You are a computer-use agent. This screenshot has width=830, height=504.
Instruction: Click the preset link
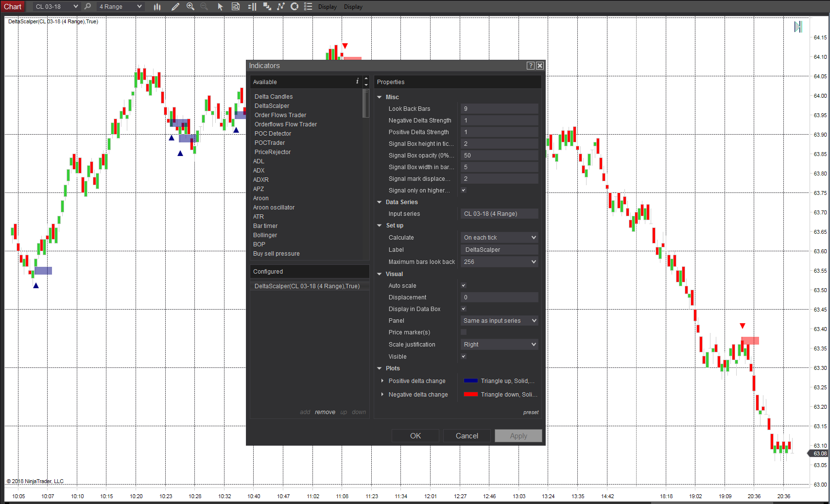(x=531, y=413)
